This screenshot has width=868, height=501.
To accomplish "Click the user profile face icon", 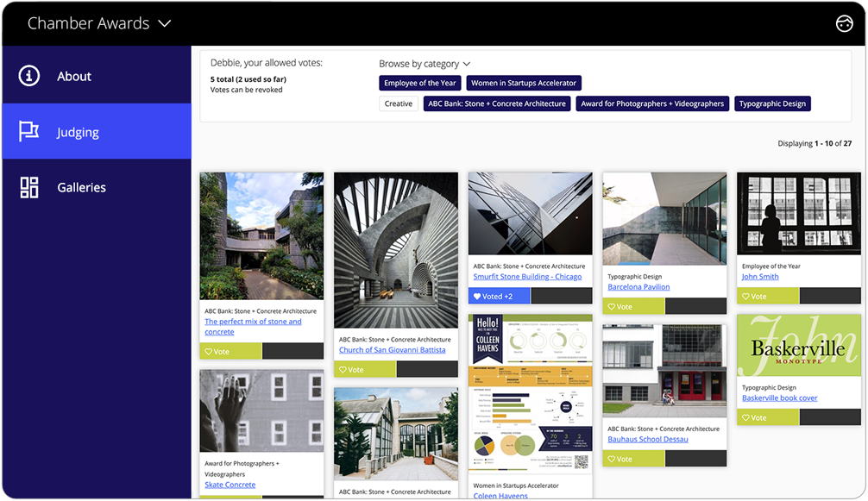I will click(844, 24).
